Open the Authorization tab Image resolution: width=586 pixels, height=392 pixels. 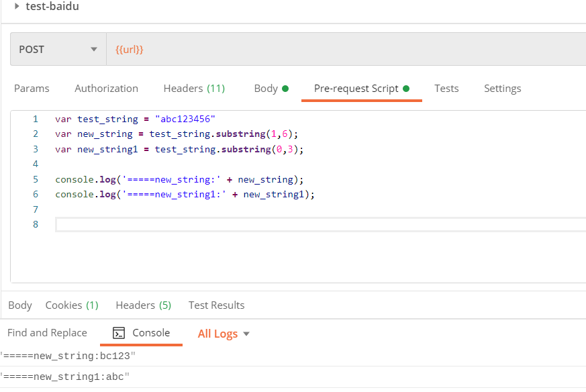pyautogui.click(x=107, y=89)
